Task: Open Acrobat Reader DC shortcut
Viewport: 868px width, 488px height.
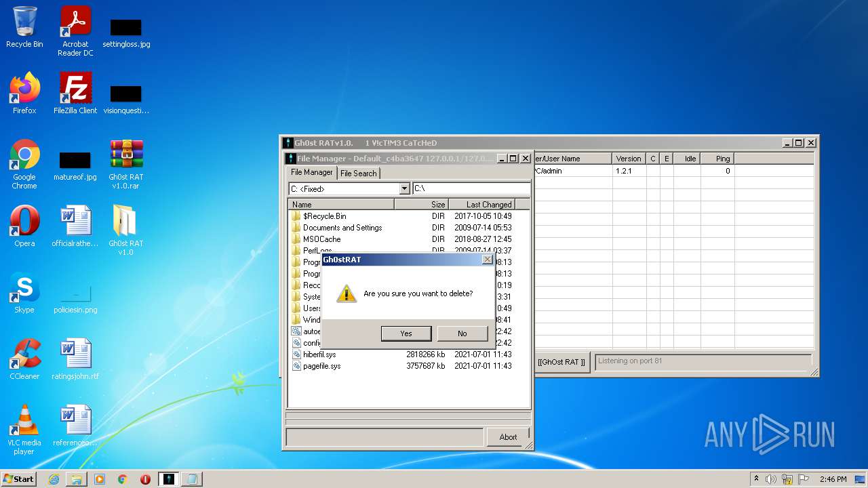Action: 75,31
